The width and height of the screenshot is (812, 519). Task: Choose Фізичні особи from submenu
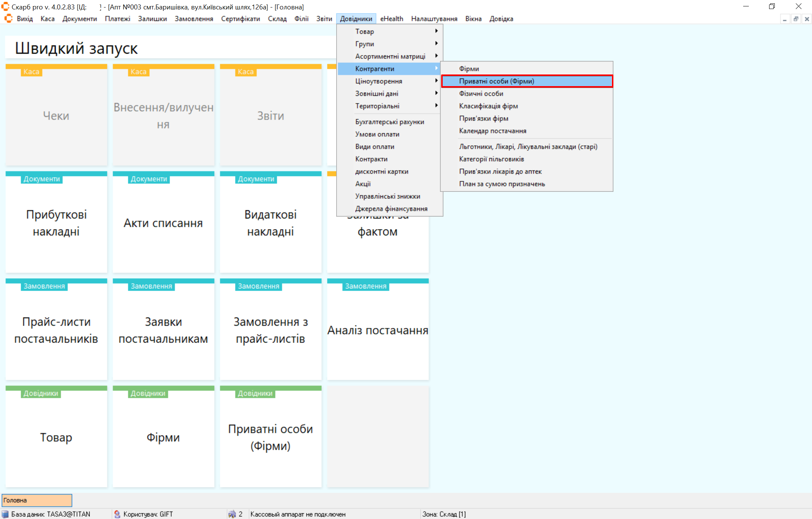481,94
